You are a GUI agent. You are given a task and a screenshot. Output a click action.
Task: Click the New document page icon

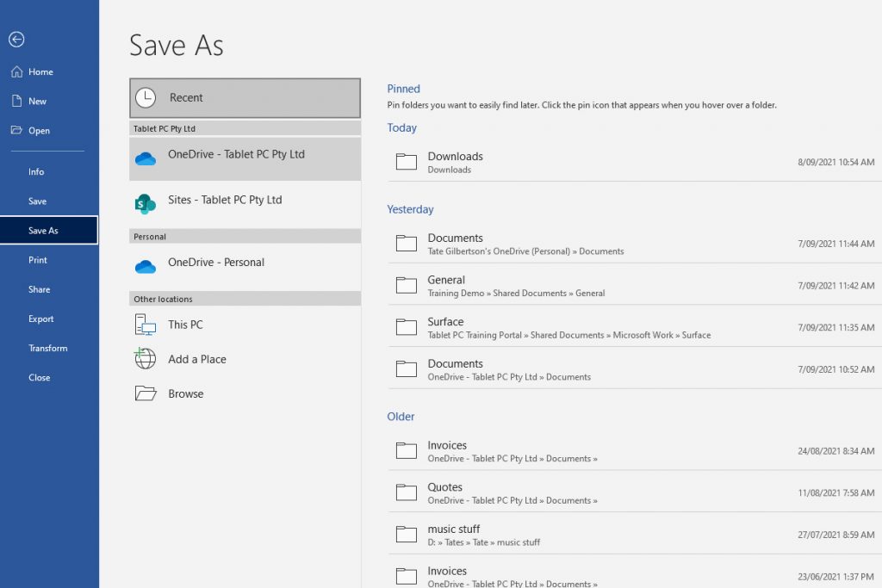[17, 101]
